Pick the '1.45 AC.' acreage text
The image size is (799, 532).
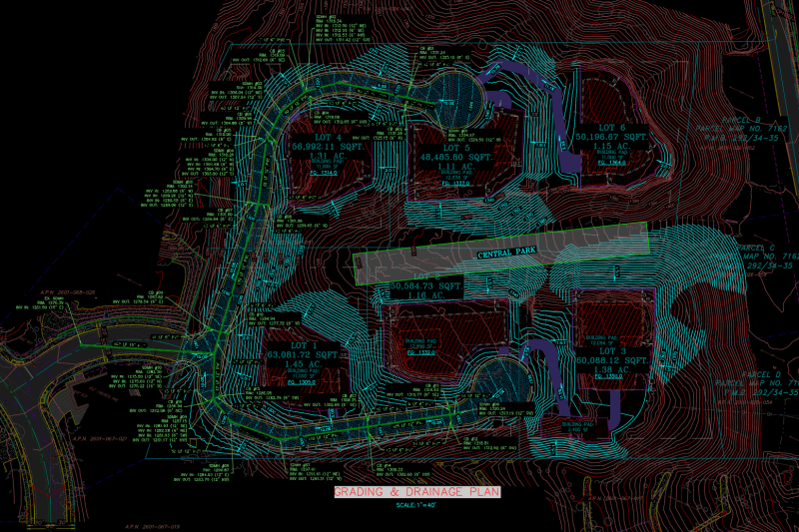point(304,364)
